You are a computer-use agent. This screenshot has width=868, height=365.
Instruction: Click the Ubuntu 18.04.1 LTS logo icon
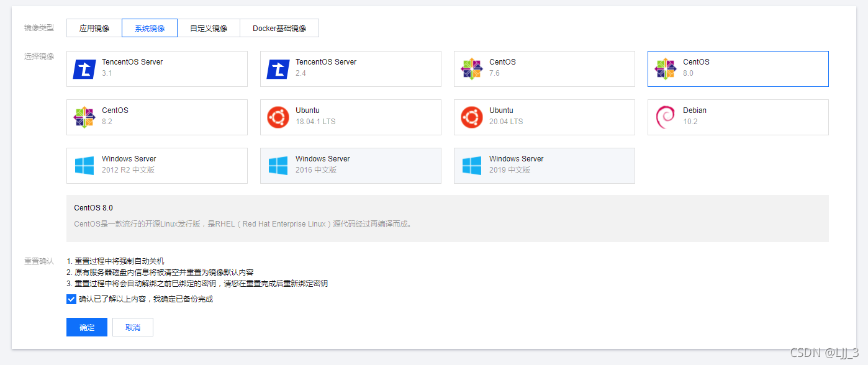click(x=278, y=117)
